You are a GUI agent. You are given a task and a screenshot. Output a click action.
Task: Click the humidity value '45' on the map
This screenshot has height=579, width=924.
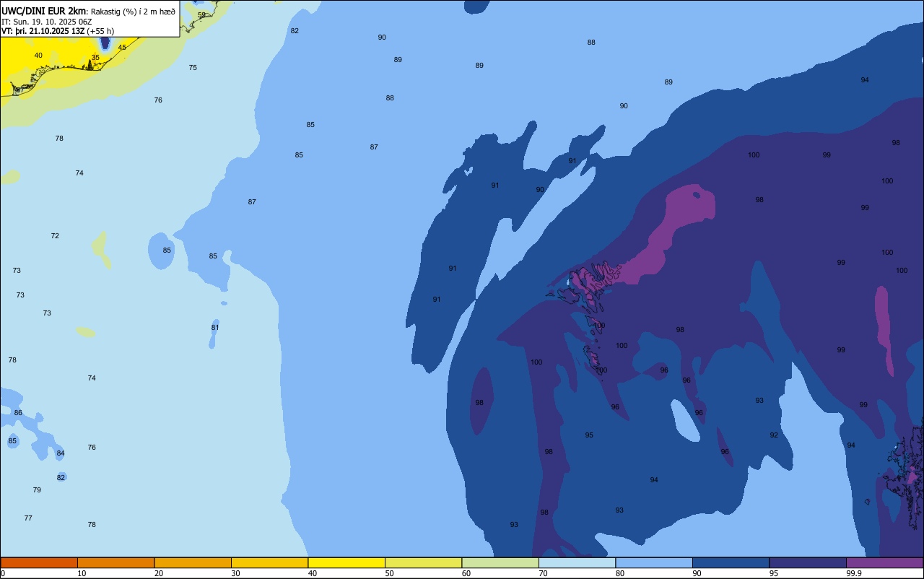pyautogui.click(x=122, y=48)
